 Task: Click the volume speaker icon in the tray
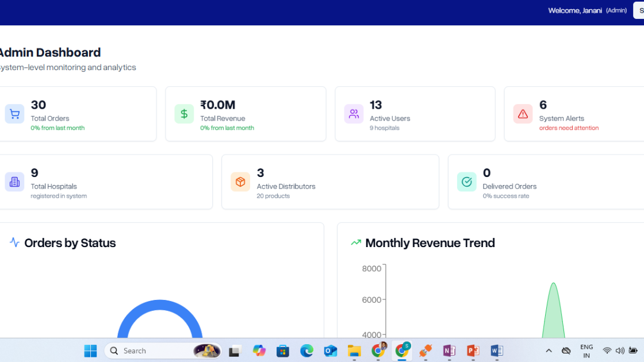pyautogui.click(x=620, y=351)
